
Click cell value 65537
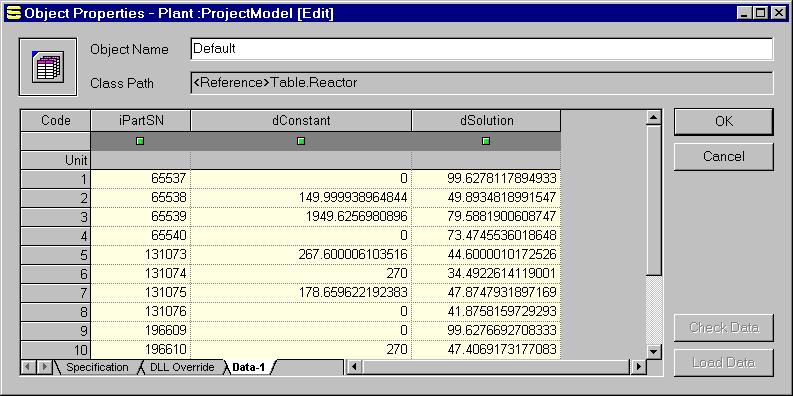(x=141, y=179)
